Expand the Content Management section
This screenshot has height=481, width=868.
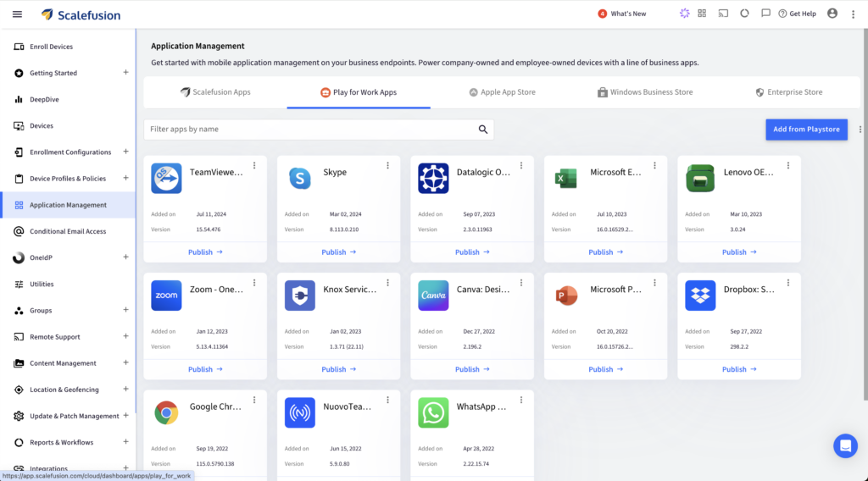[125, 362]
